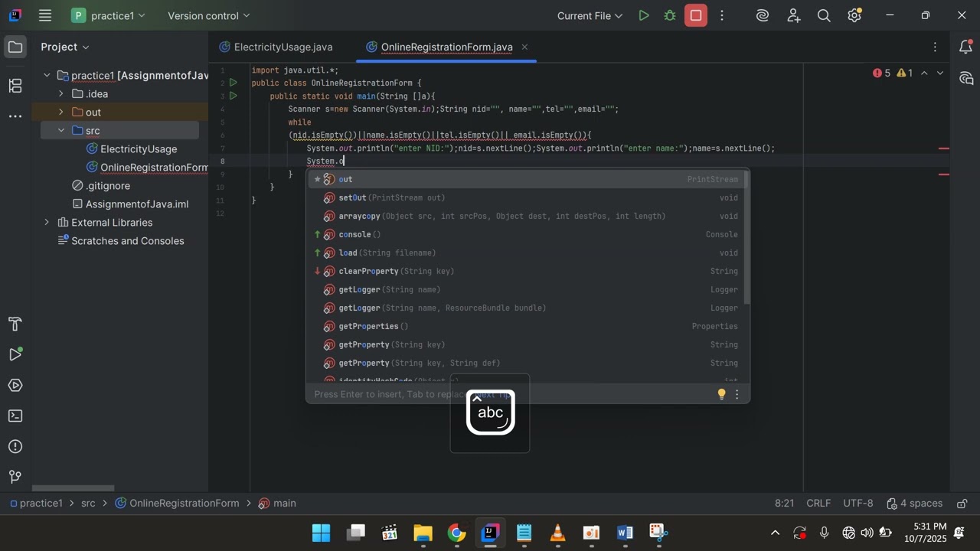
Task: Open the Run tool window icon
Action: (x=15, y=354)
